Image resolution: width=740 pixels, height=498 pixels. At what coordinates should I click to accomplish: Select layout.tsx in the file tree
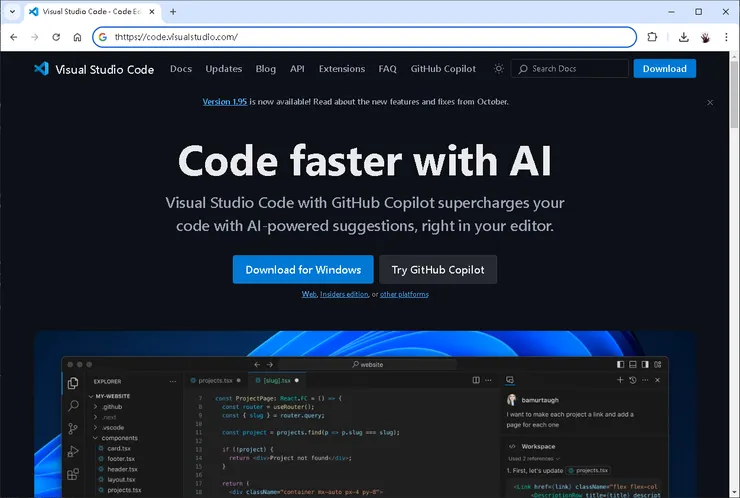[x=121, y=480]
